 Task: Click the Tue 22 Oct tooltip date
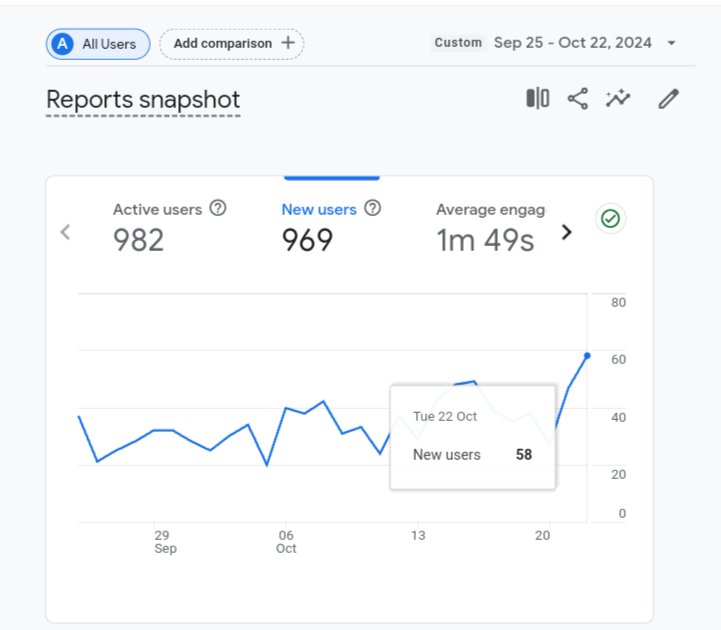pos(445,417)
